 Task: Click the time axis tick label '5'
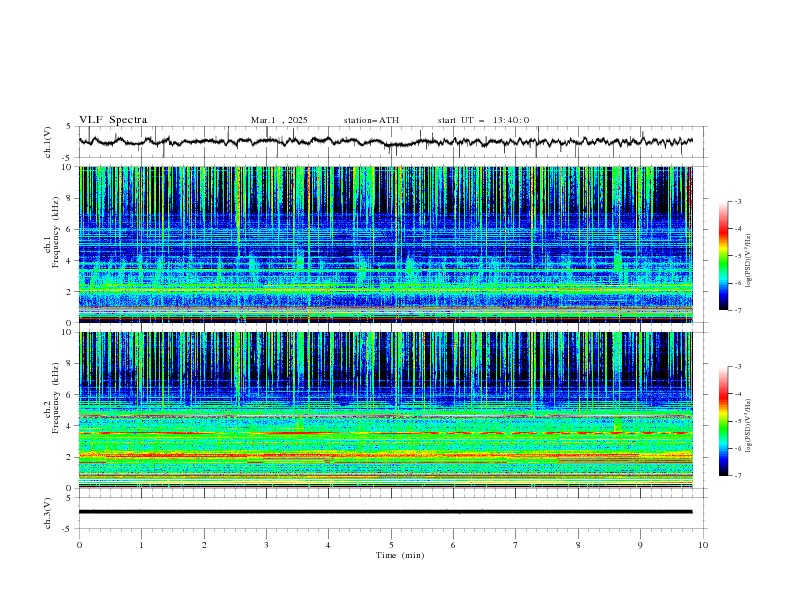pos(391,545)
